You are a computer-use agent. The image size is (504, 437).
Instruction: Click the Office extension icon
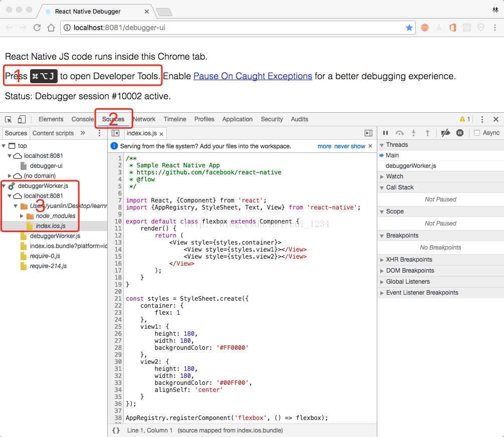tap(452, 28)
